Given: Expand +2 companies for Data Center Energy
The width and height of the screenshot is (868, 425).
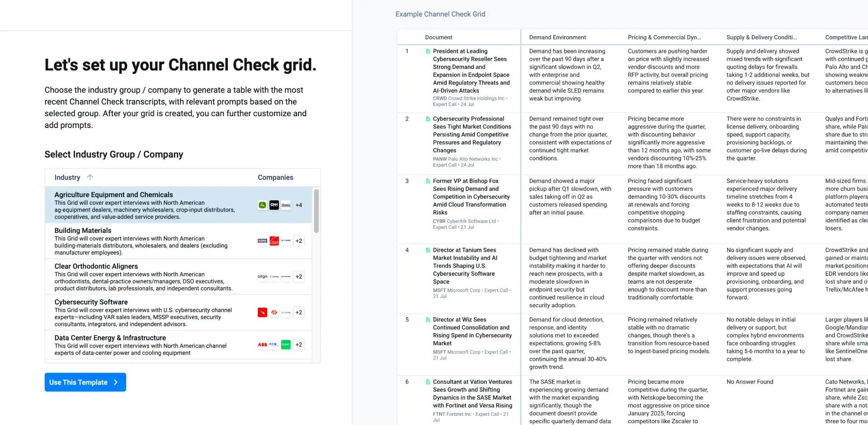Looking at the screenshot, I should pyautogui.click(x=298, y=345).
